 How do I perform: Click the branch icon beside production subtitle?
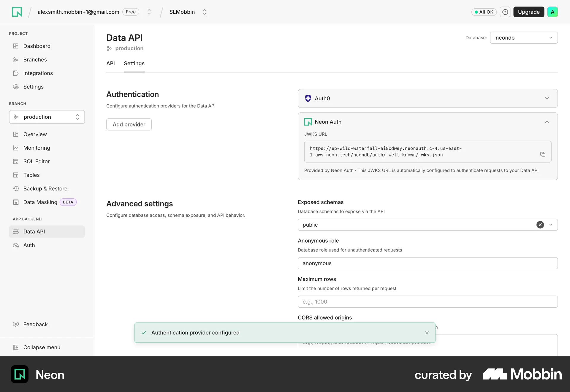click(x=109, y=48)
